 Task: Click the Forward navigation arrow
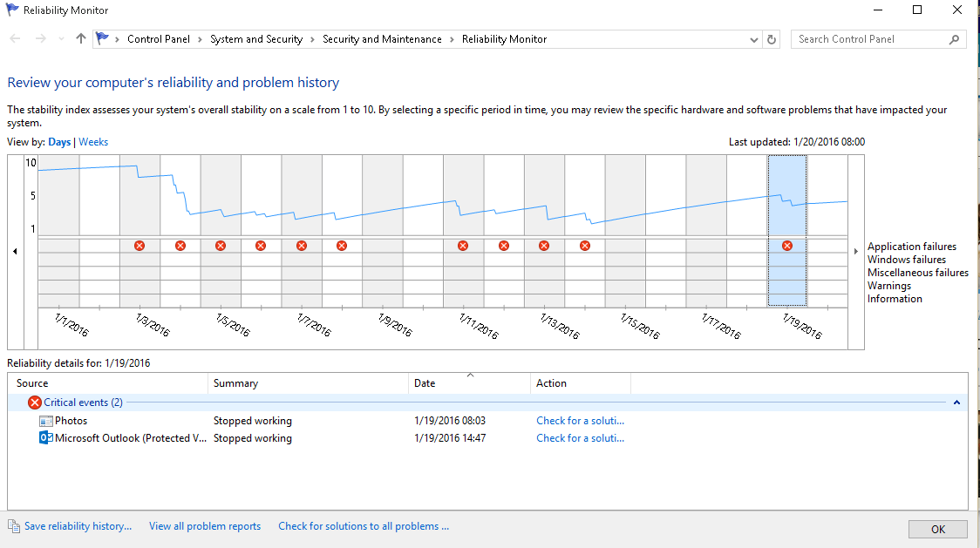[41, 38]
